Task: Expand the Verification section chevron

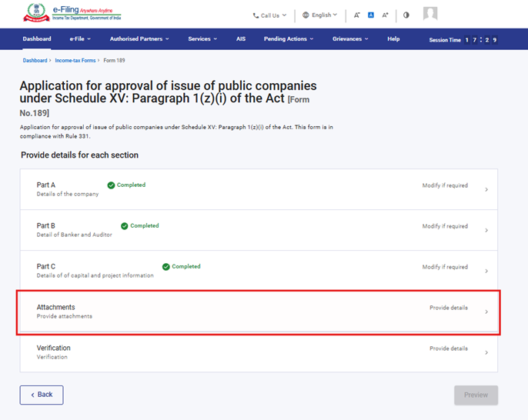Action: [486, 352]
